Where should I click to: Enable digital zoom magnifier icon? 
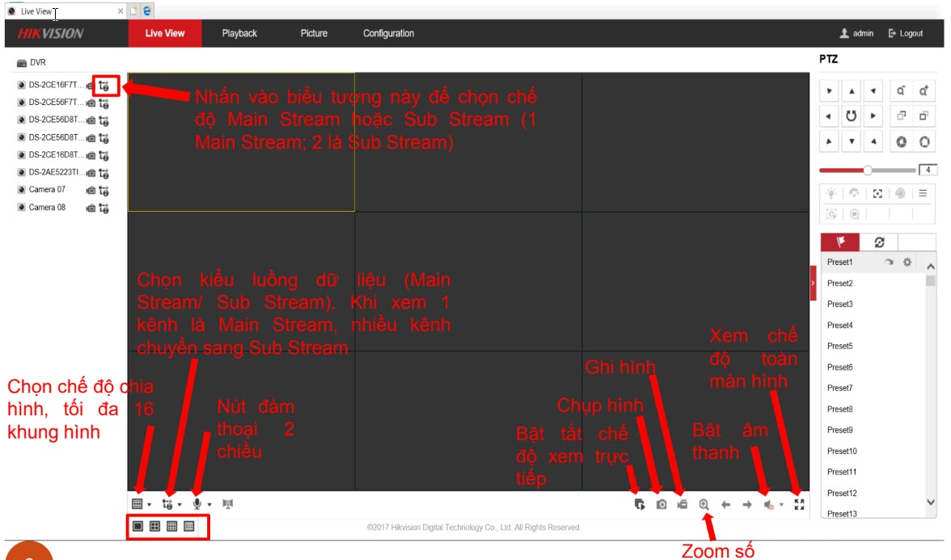coord(704,504)
